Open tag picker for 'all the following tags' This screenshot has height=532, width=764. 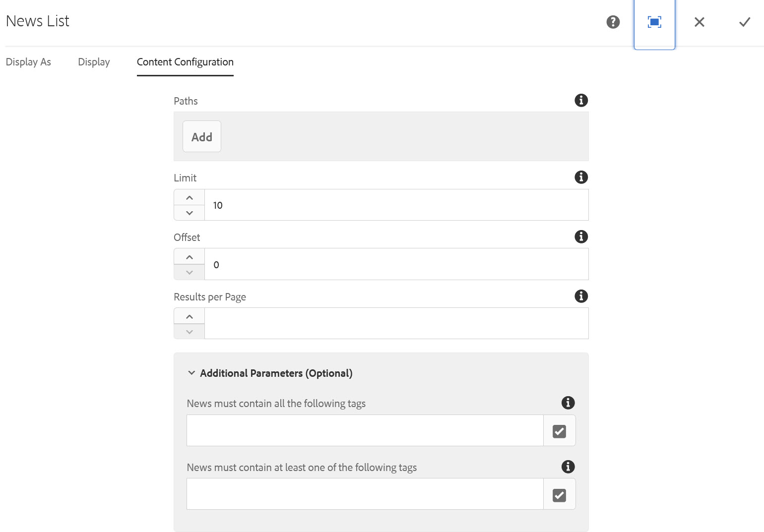coord(559,431)
